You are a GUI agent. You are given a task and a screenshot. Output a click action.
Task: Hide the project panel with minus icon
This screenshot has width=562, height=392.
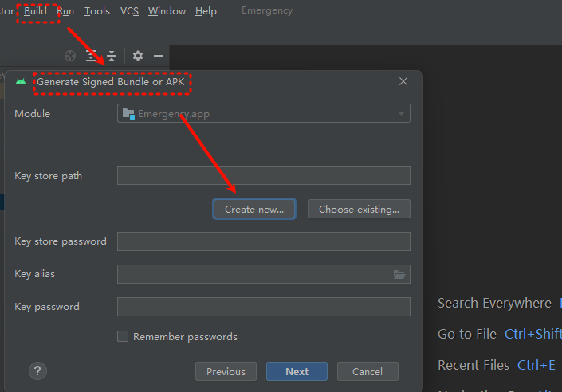click(159, 56)
